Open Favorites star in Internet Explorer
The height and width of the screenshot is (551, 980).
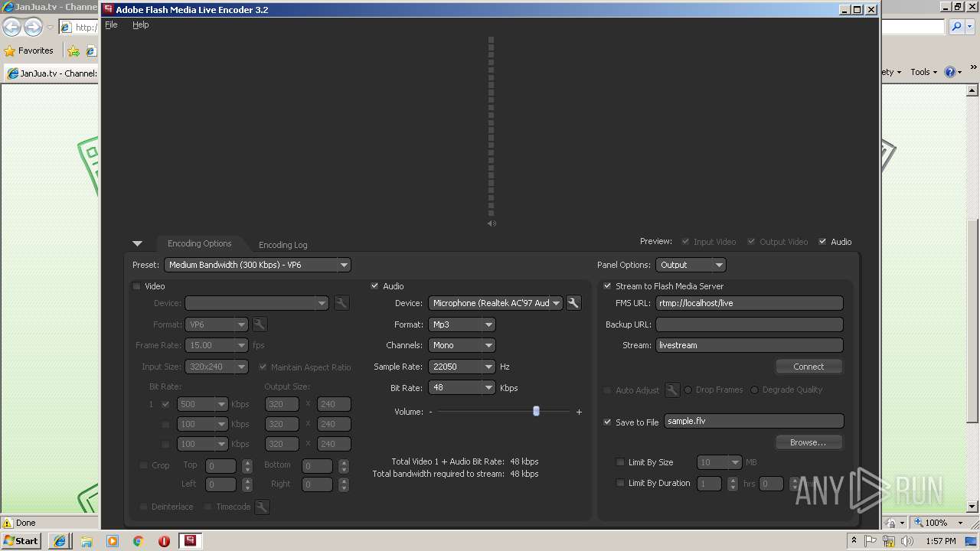(x=10, y=51)
